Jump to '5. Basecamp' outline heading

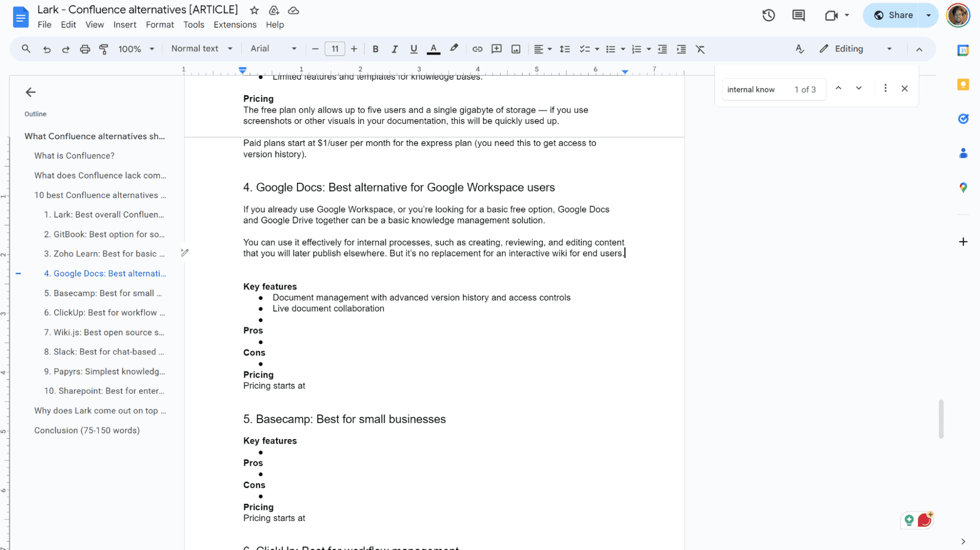[103, 293]
